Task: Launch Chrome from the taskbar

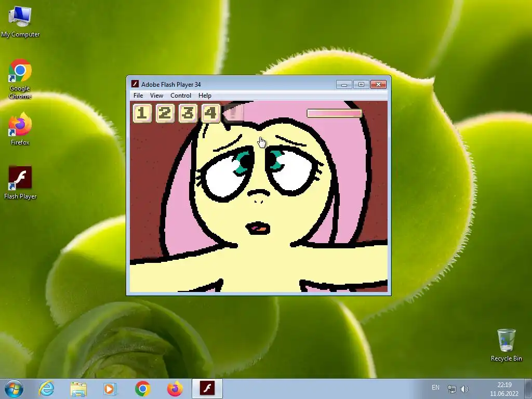Action: coord(142,389)
